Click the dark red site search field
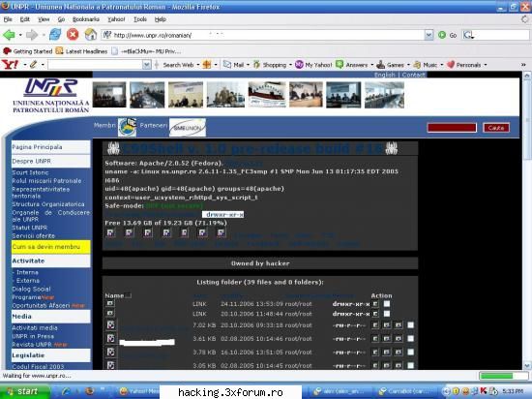532x399 pixels. [x=452, y=128]
